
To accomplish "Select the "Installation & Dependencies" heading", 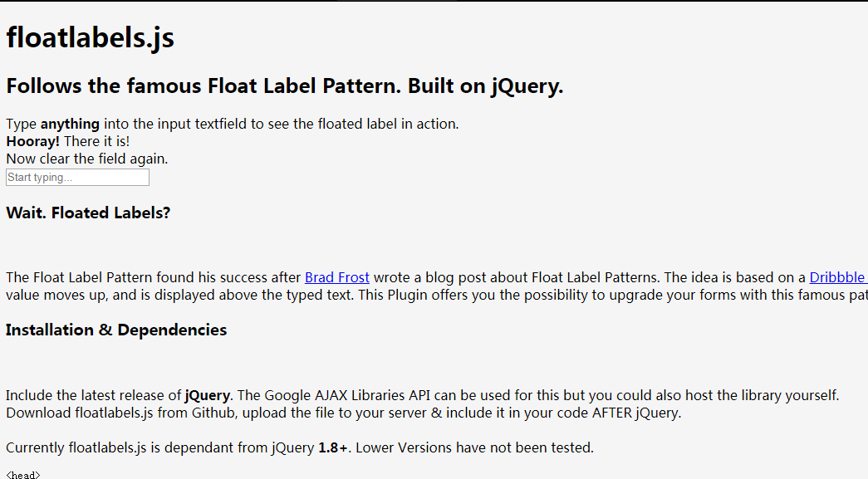I will click(x=116, y=330).
